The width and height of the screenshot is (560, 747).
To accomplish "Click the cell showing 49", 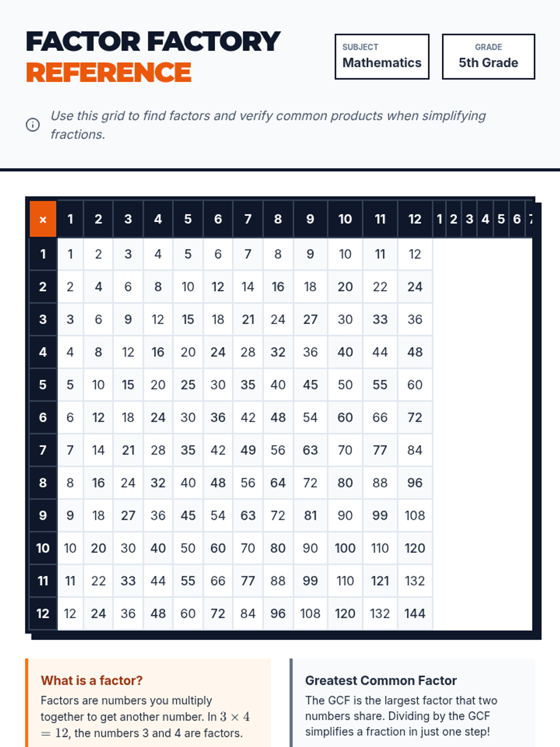I will click(248, 450).
